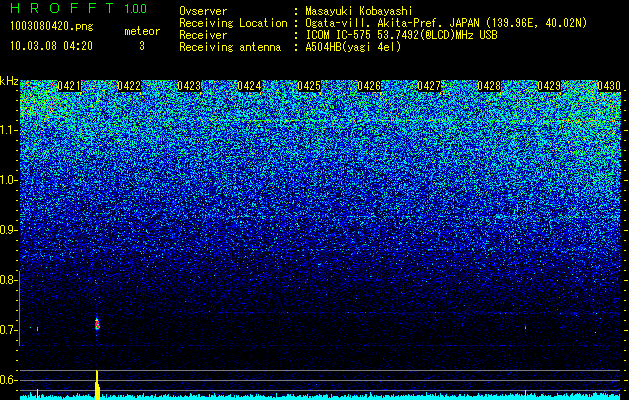Click the bright red meteor echo blob

pos(97,324)
